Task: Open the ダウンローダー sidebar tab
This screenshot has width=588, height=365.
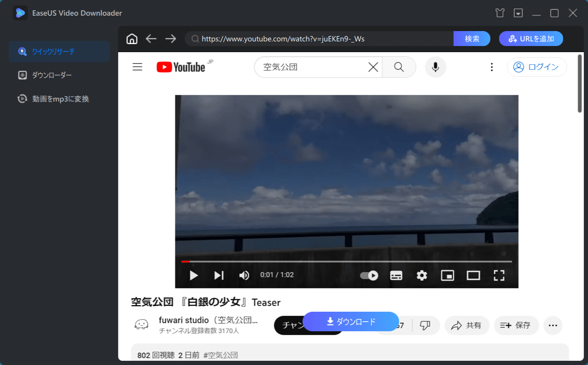Action: [x=59, y=75]
